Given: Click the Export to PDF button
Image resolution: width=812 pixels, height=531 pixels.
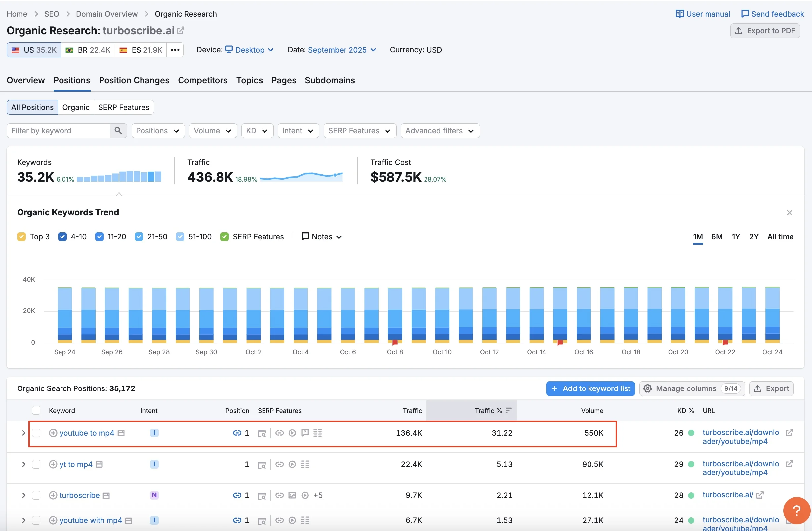Looking at the screenshot, I should [765, 31].
